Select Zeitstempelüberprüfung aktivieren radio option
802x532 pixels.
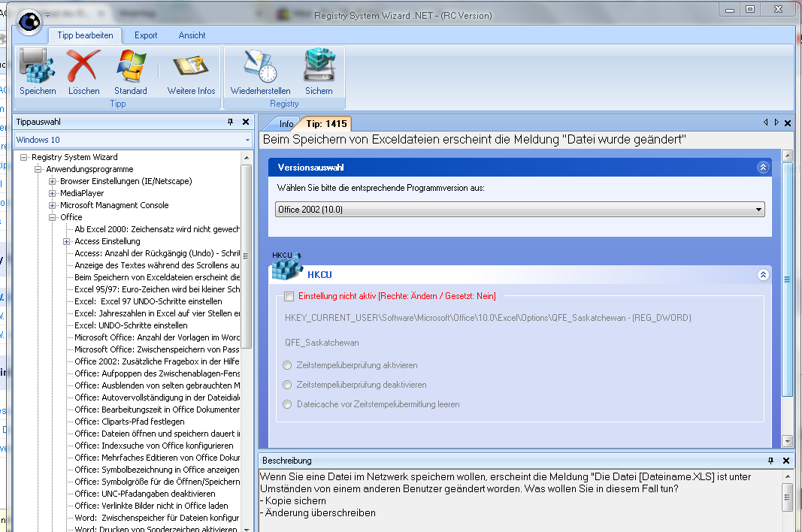pos(287,365)
